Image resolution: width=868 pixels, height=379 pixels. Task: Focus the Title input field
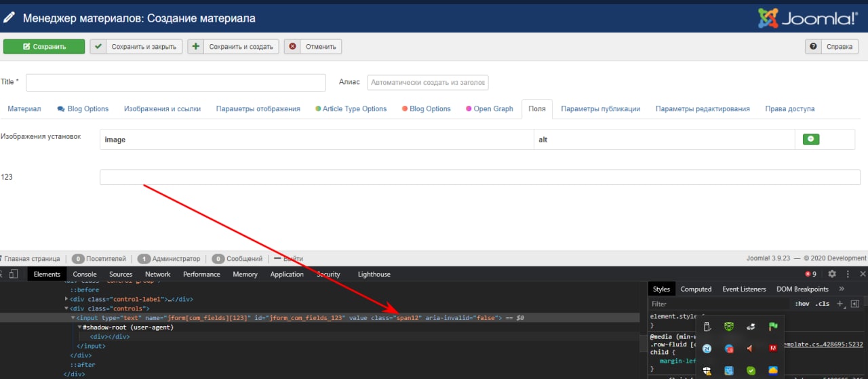click(176, 83)
